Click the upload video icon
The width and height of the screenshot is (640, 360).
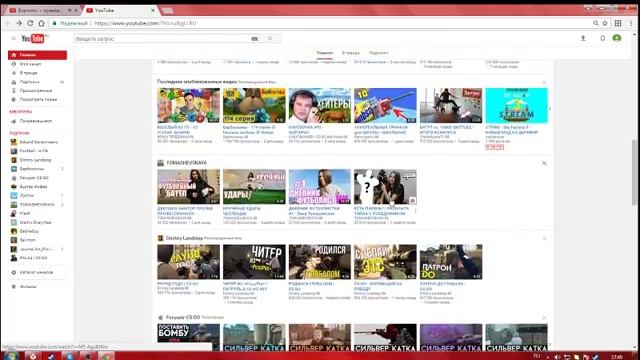(583, 38)
